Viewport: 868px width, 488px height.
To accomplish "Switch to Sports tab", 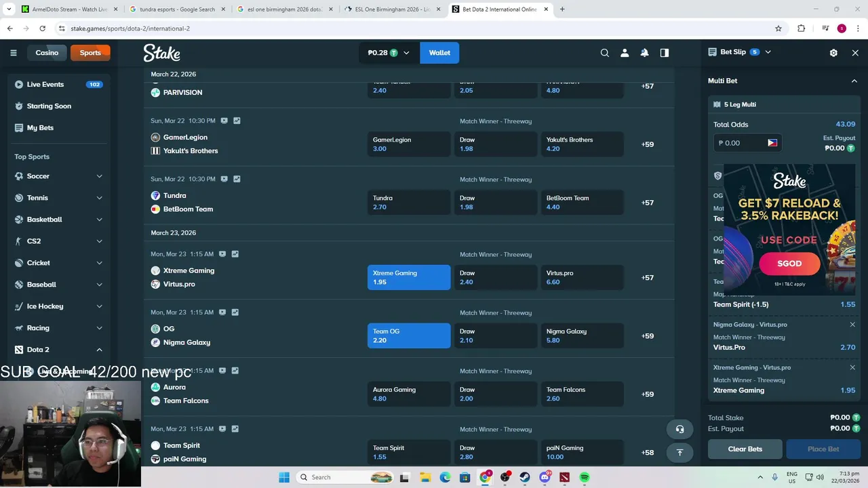I will pos(90,53).
